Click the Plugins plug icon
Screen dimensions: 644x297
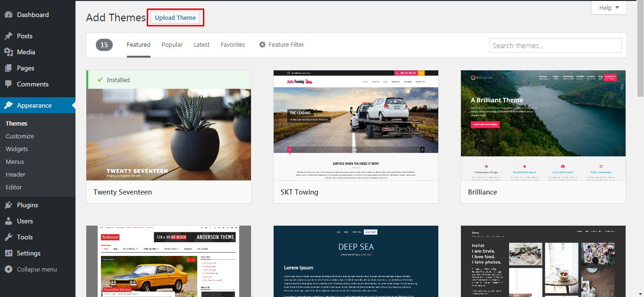(10, 205)
